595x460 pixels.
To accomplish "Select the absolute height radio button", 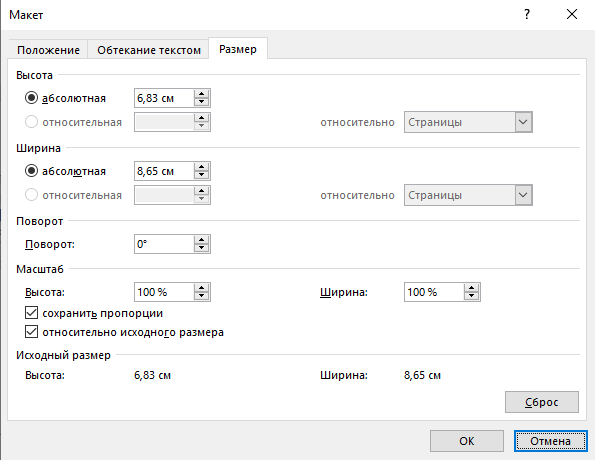I will pyautogui.click(x=31, y=98).
